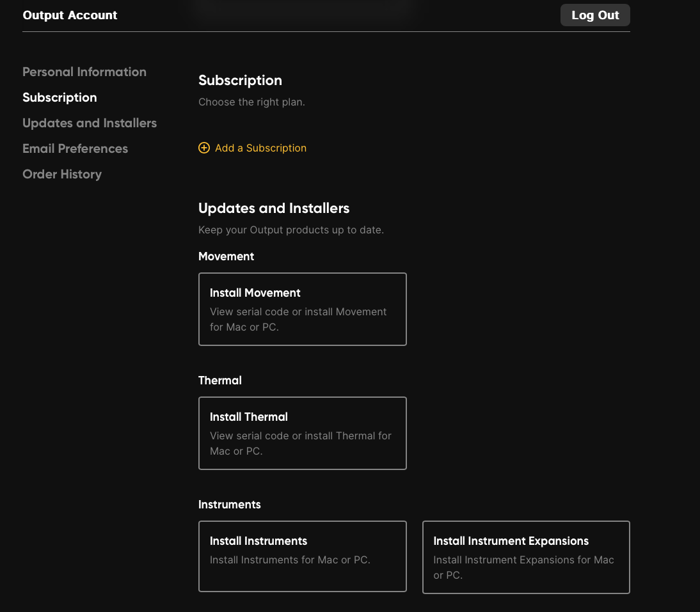Image resolution: width=700 pixels, height=612 pixels.
Task: Open the Install Movement card
Action: 302,309
